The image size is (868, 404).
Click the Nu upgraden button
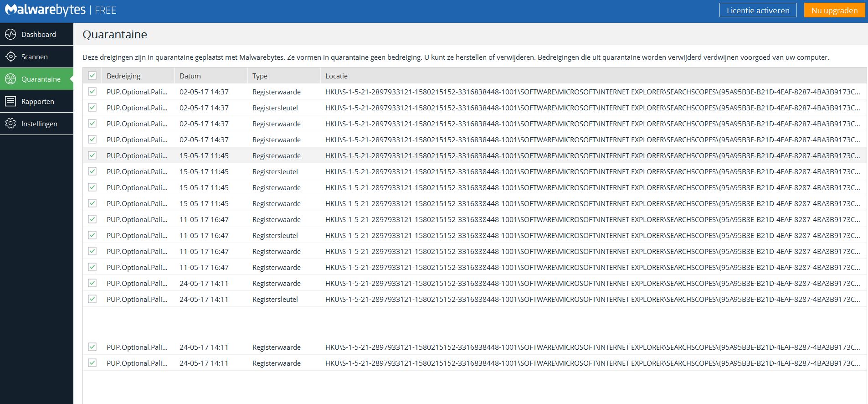(834, 10)
